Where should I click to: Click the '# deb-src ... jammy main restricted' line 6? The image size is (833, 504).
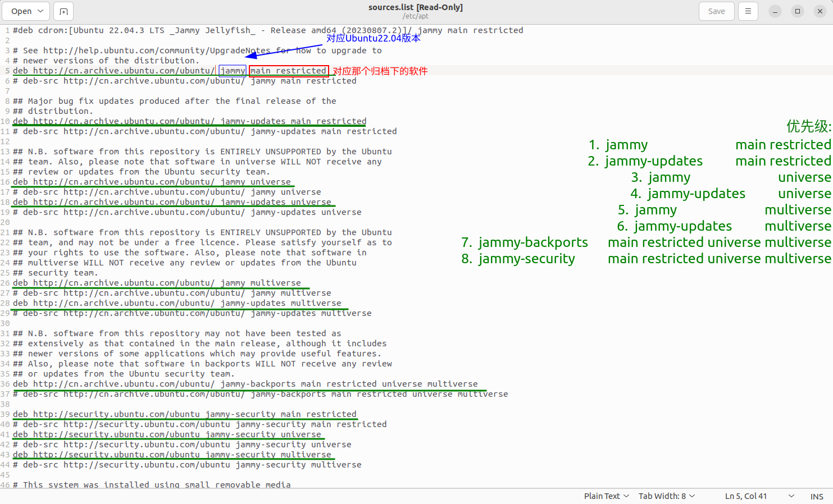click(185, 81)
